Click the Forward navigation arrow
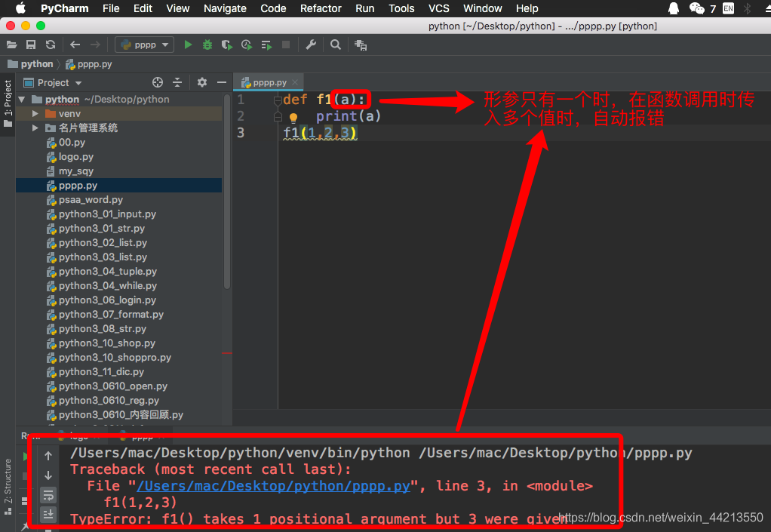This screenshot has height=532, width=771. [95, 45]
